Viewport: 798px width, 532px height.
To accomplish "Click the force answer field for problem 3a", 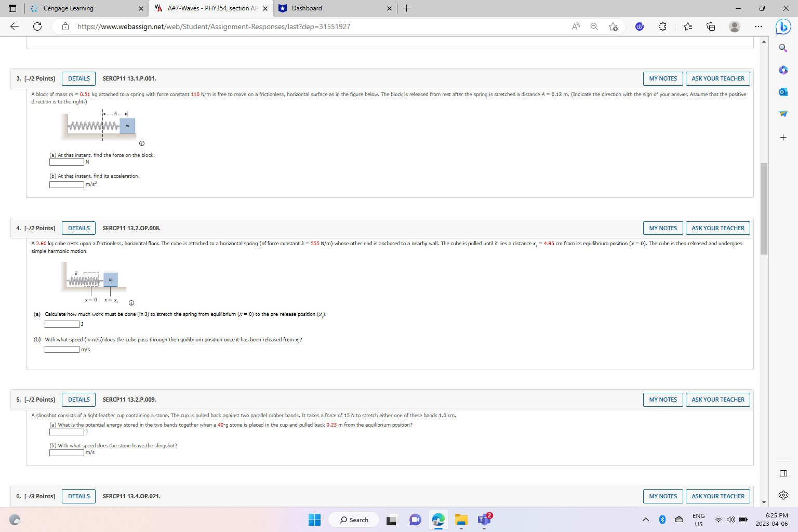I will (66, 162).
